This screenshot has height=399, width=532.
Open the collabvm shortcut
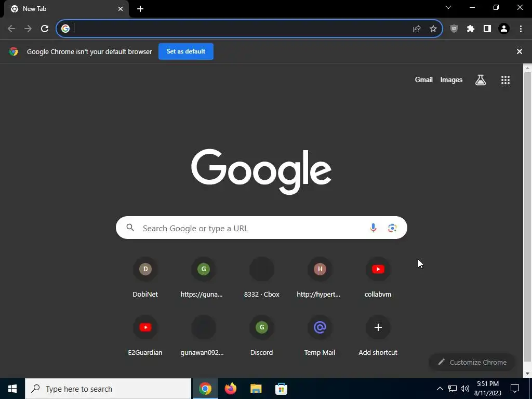click(x=378, y=278)
